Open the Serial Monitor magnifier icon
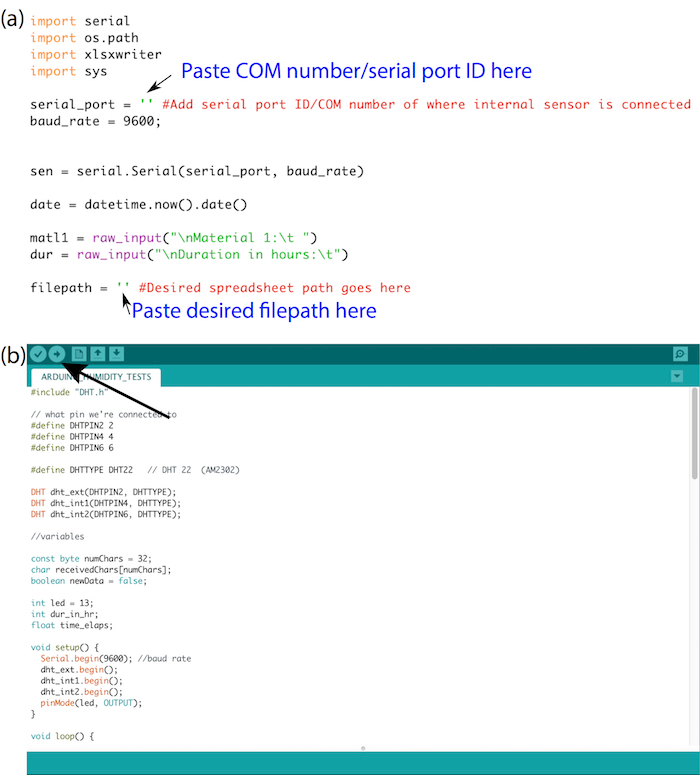Image resolution: width=700 pixels, height=775 pixels. click(680, 354)
